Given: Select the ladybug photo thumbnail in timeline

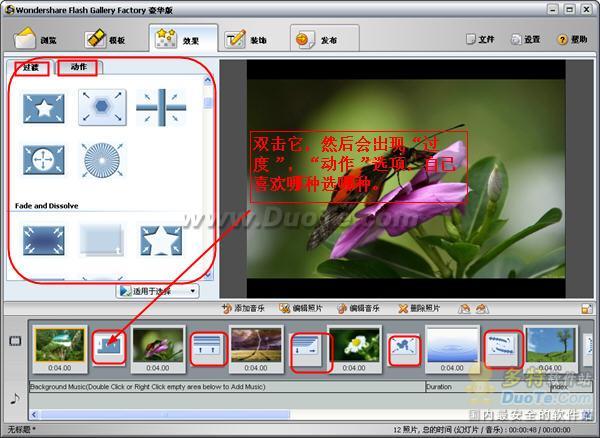Looking at the screenshot, I should coord(157,346).
